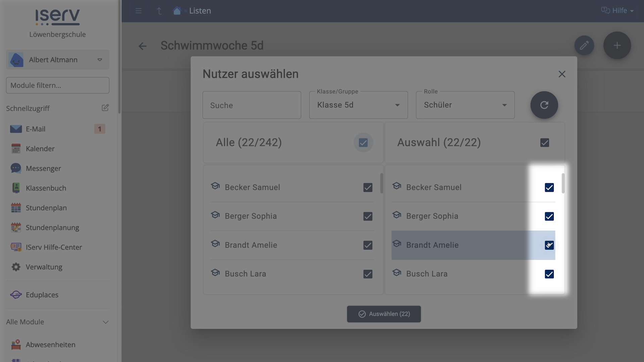The height and width of the screenshot is (362, 644).
Task: Collapse the Alle Module section
Action: click(x=105, y=322)
